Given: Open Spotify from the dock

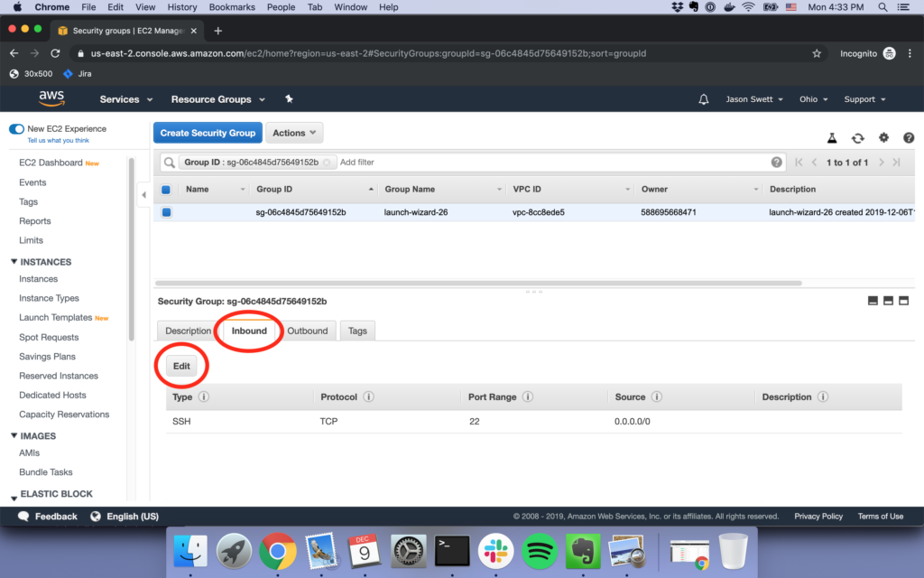Looking at the screenshot, I should tap(540, 549).
